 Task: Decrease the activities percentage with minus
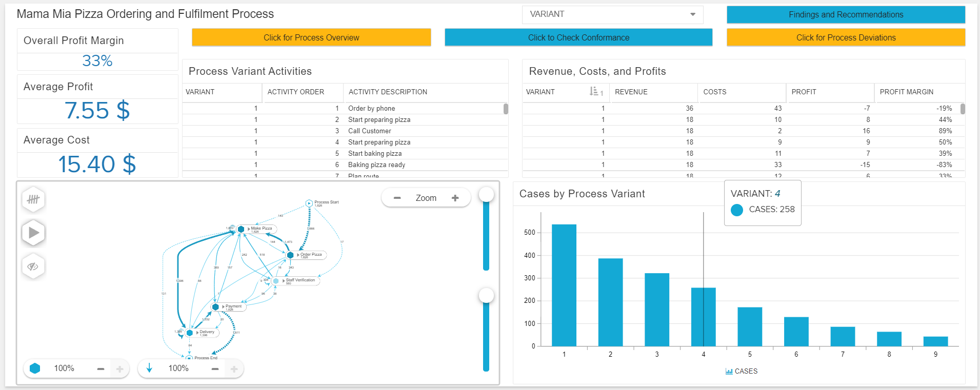coord(101,368)
